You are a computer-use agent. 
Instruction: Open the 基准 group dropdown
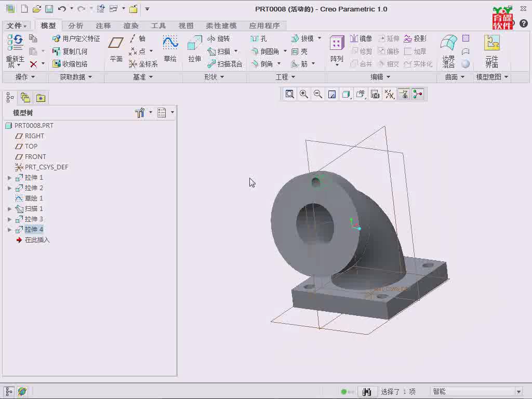point(142,77)
